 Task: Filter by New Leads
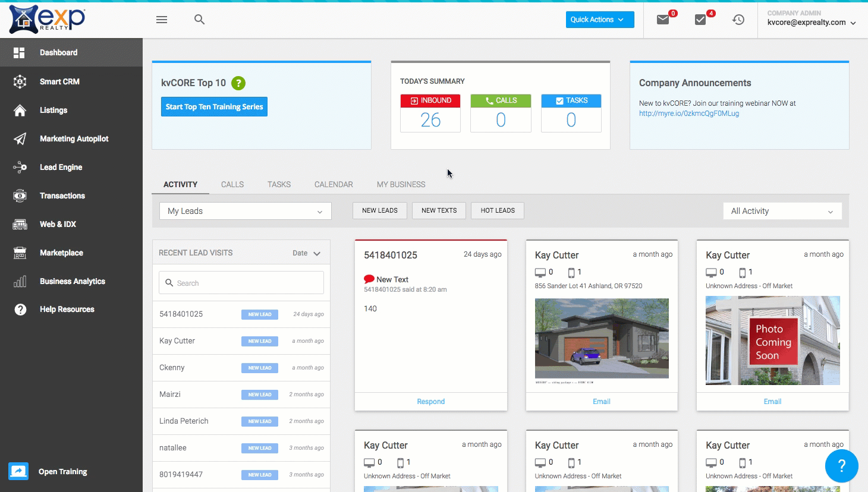pyautogui.click(x=380, y=210)
